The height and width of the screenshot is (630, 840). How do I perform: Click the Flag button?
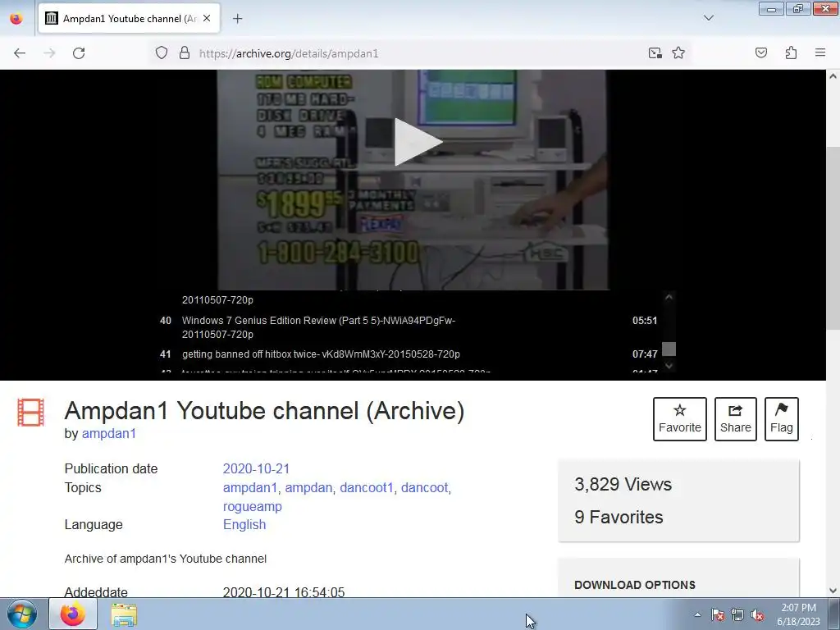[x=782, y=419]
